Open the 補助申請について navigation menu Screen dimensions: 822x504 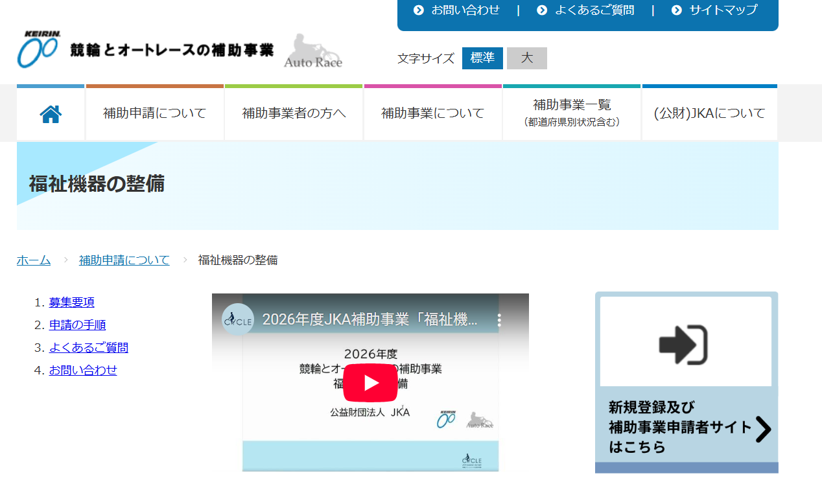154,112
